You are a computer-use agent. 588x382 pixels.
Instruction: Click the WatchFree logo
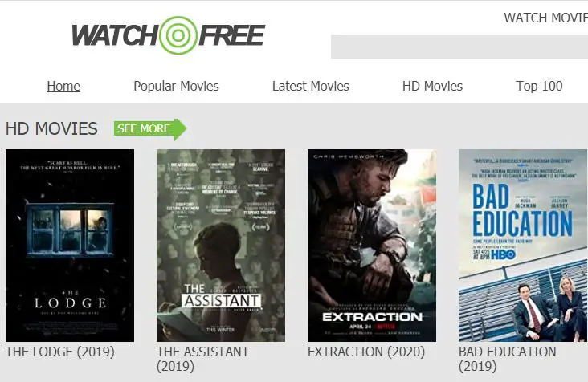coord(169,35)
